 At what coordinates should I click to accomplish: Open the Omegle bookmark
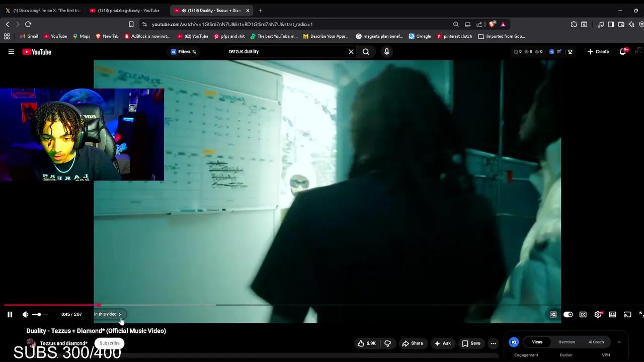coord(420,36)
